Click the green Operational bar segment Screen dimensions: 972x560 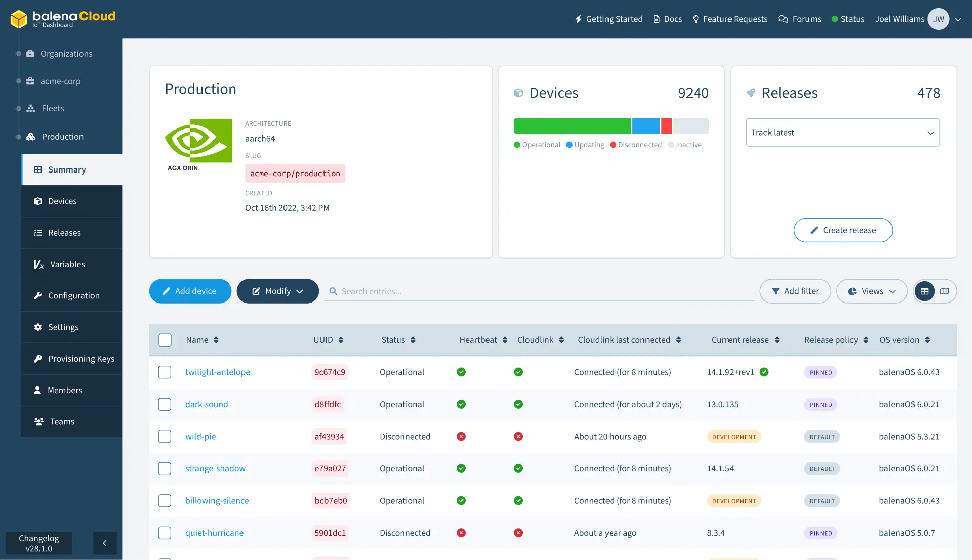[x=572, y=126]
